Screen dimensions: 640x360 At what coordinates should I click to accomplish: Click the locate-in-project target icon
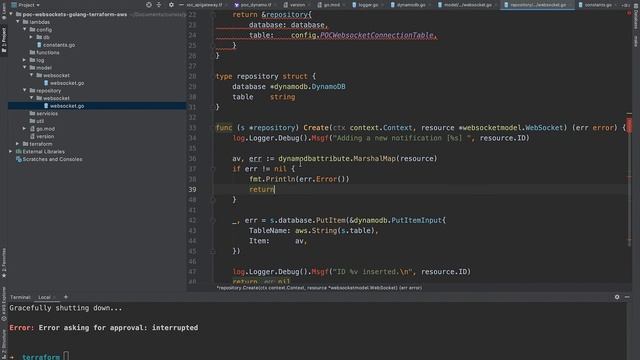point(149,5)
